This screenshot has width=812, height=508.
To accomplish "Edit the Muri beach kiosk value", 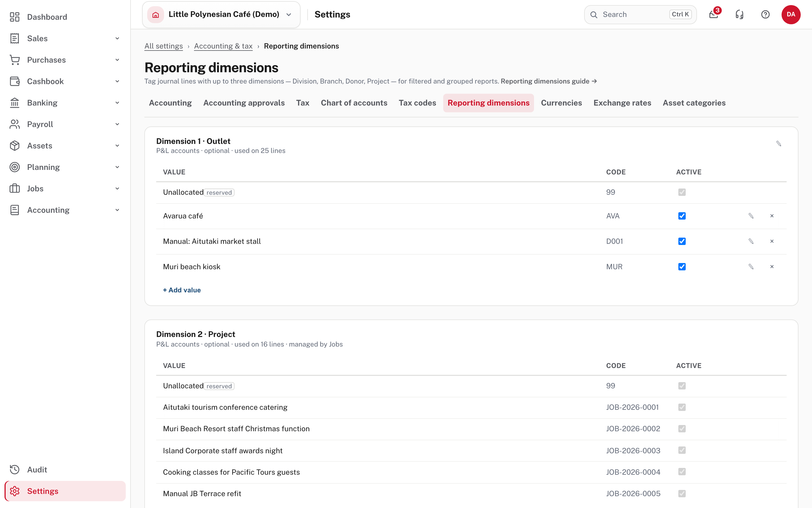I will (751, 267).
